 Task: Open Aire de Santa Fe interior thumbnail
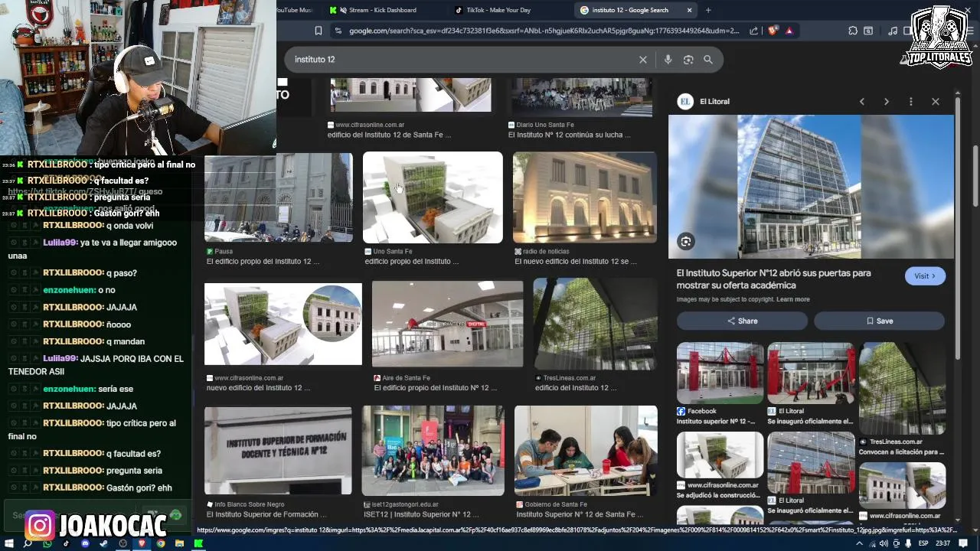click(447, 324)
